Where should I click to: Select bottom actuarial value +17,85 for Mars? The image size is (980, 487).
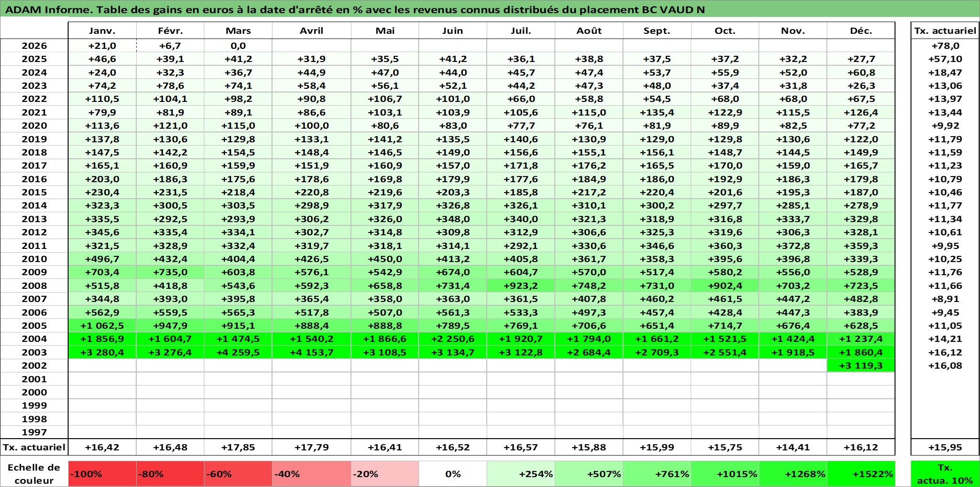point(238,447)
